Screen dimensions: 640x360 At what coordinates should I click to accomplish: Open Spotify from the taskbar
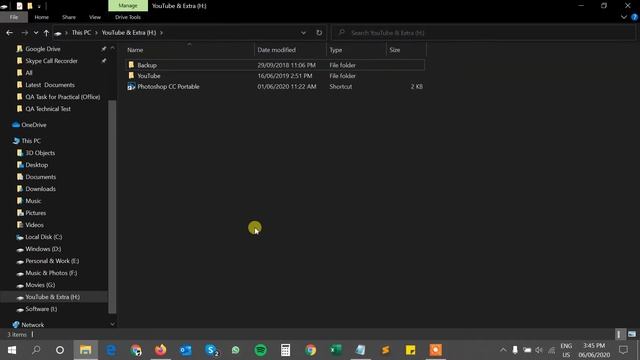point(260,350)
